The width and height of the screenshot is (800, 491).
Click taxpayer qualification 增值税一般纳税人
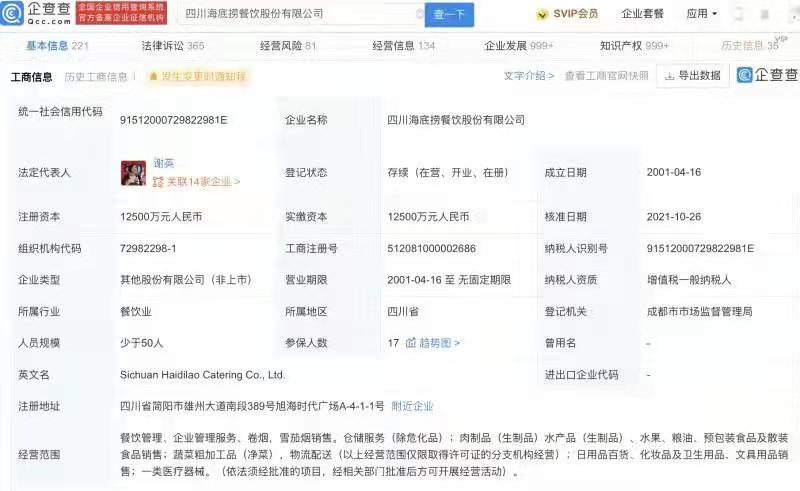click(x=689, y=280)
